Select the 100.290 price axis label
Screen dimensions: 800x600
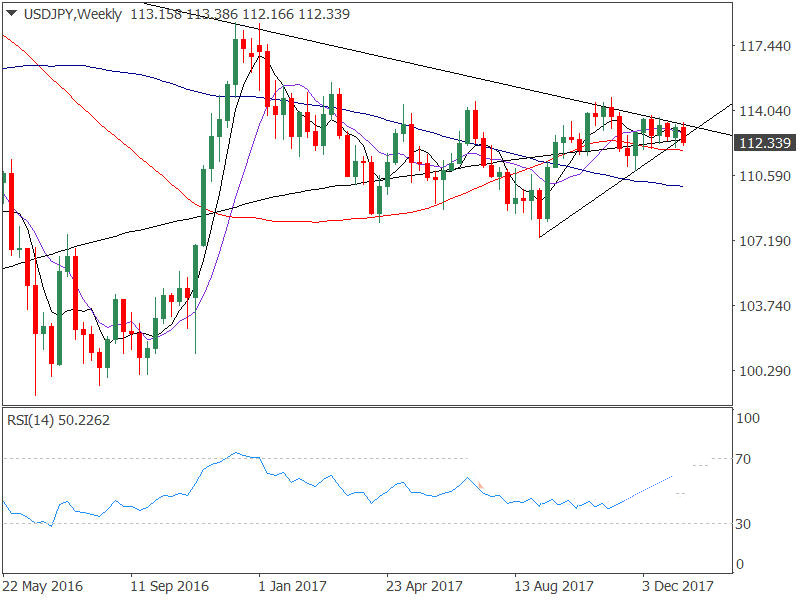(x=765, y=371)
